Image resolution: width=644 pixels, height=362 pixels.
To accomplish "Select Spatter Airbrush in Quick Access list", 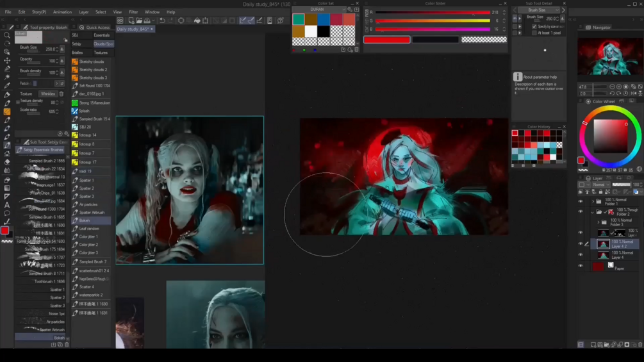I will [x=91, y=213].
